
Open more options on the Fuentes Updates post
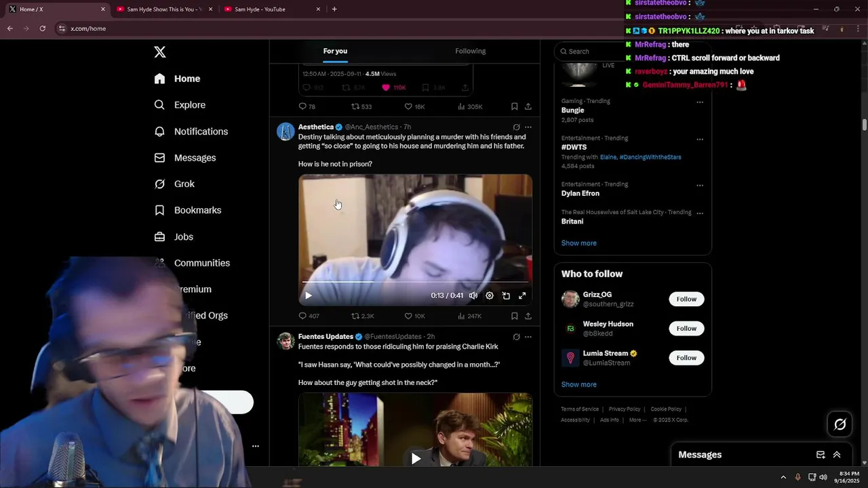tap(528, 337)
